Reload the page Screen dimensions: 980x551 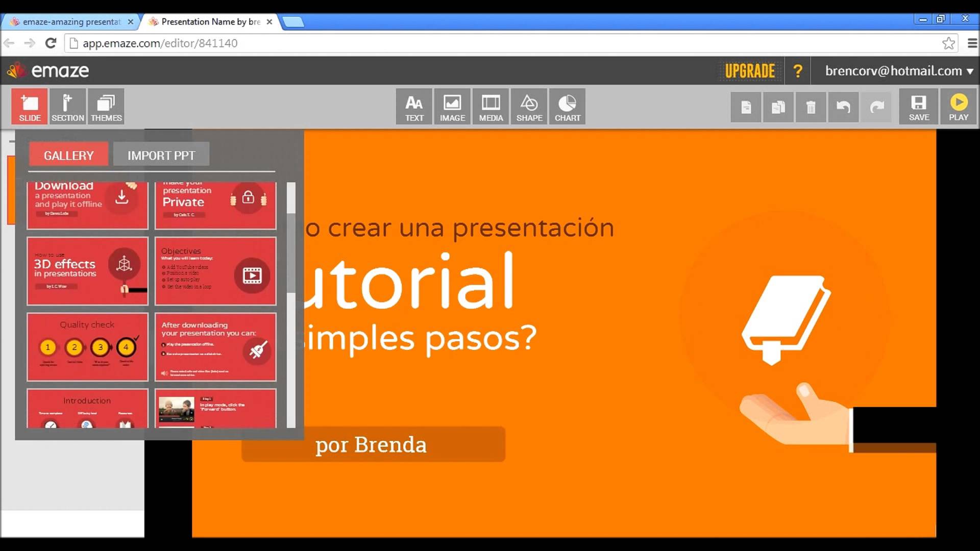[x=51, y=43]
